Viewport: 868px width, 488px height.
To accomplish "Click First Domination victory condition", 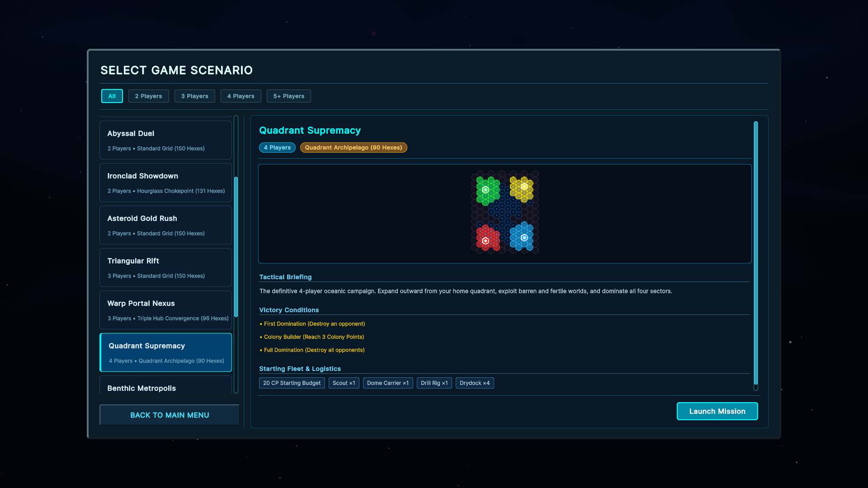I will pyautogui.click(x=312, y=324).
